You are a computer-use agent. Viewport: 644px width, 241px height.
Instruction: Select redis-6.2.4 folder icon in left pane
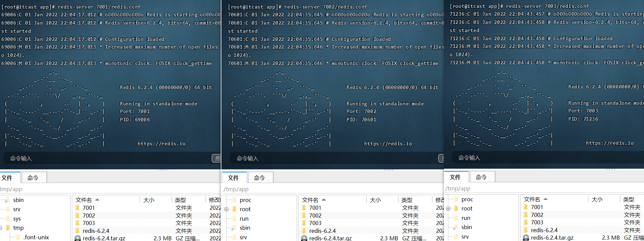coord(77,231)
